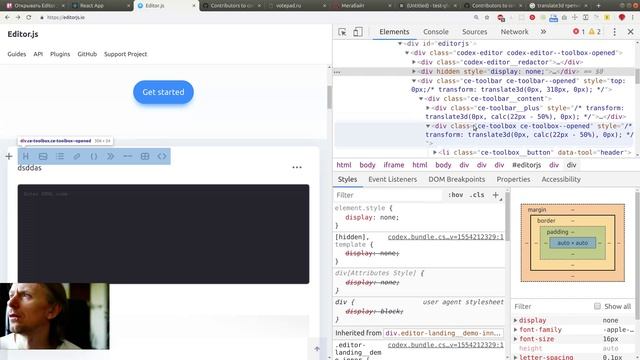The image size is (640, 360).
Task: Expand the ce-toolbox__button header li
Action: point(435,152)
